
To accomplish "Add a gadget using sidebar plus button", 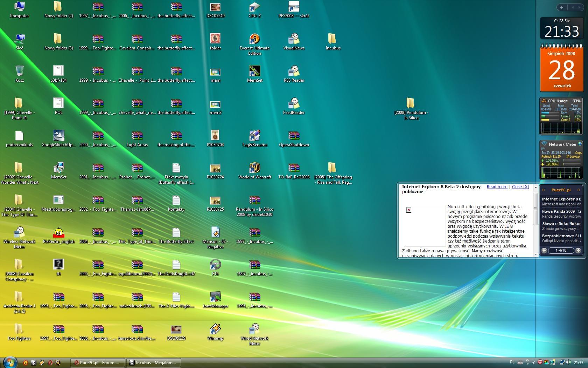I will (x=561, y=7).
